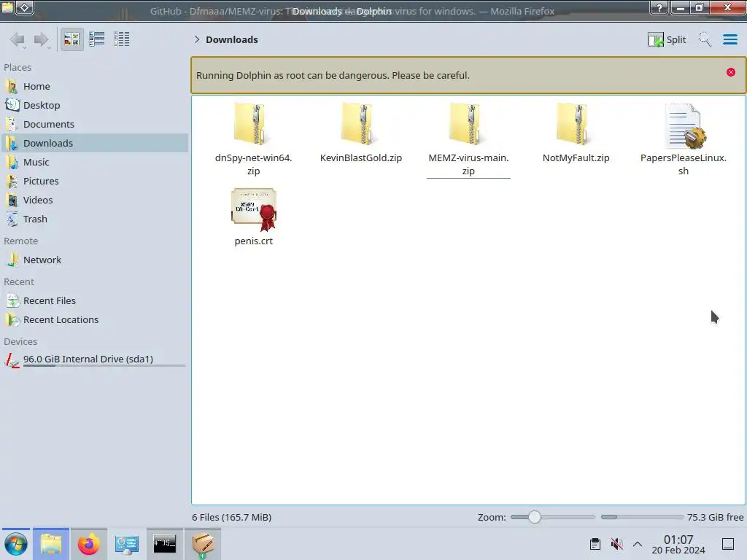The image size is (747, 560).
Task: Open Documents in Places panel
Action: click(x=95, y=124)
